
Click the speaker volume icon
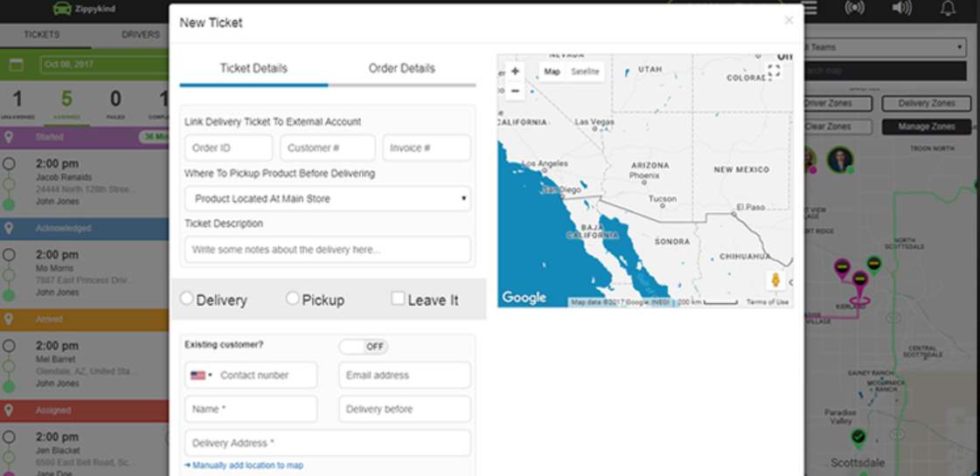click(901, 9)
